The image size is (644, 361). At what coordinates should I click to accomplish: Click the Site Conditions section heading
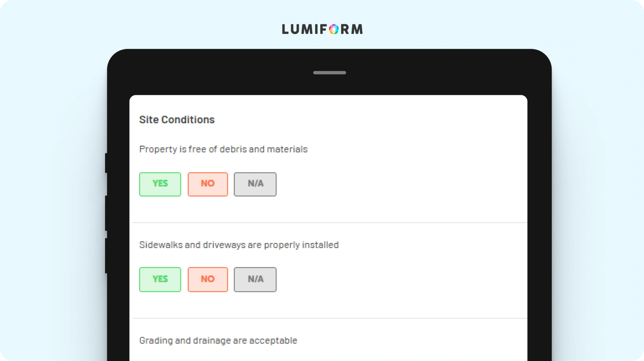[177, 120]
